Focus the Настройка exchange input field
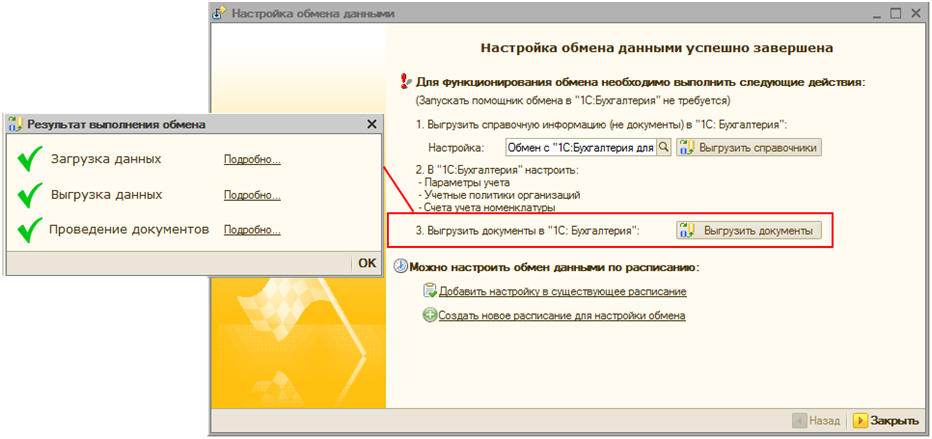Viewport: 932px width, 439px height. [x=579, y=148]
